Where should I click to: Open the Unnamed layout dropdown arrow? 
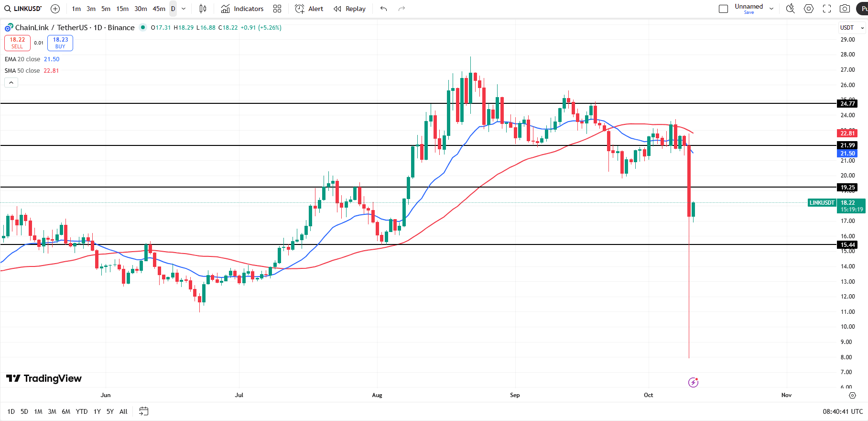click(x=771, y=9)
